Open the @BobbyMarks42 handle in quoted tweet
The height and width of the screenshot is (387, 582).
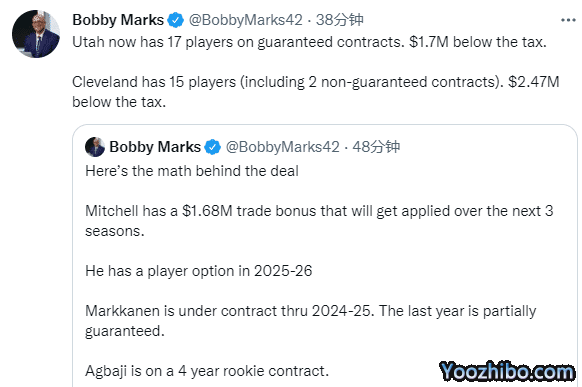282,147
